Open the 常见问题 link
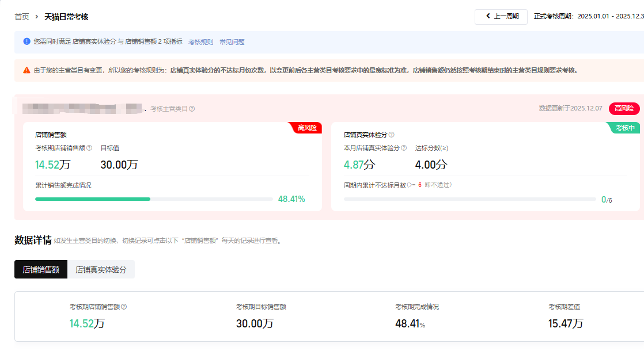The height and width of the screenshot is (351, 644). click(232, 42)
